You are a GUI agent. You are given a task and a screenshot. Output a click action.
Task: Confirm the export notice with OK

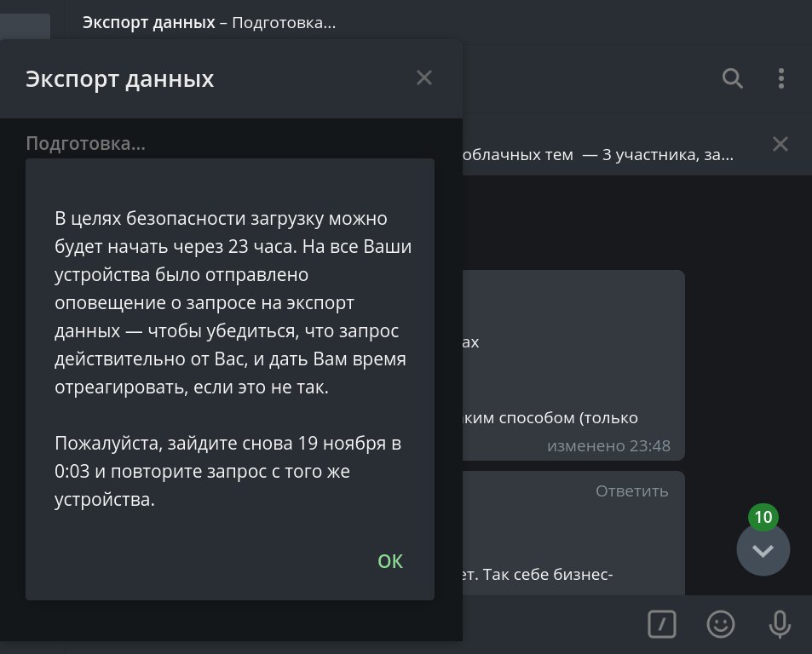click(x=390, y=561)
